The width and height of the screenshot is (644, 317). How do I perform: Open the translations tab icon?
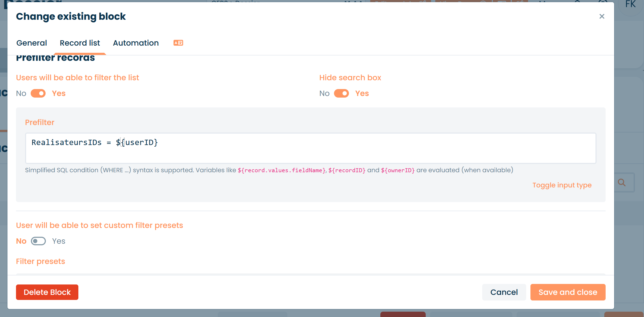[x=178, y=43]
